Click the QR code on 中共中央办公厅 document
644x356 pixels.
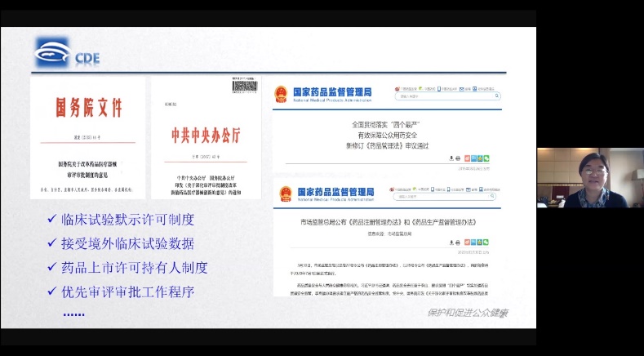click(244, 86)
